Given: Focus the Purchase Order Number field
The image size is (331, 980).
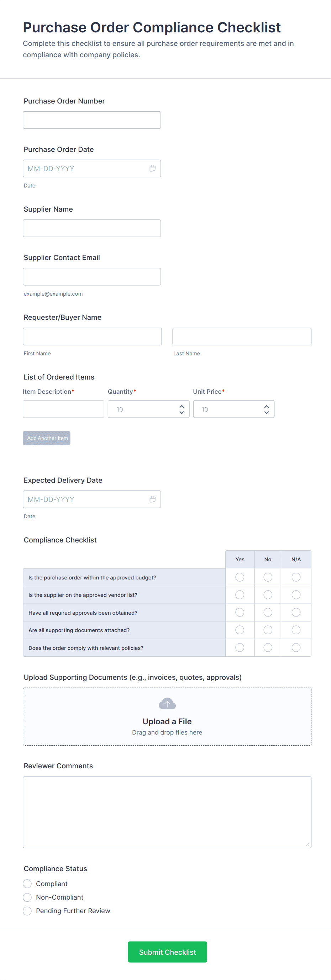Looking at the screenshot, I should [x=92, y=120].
